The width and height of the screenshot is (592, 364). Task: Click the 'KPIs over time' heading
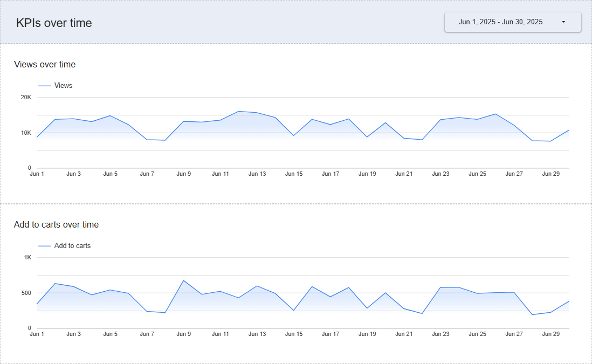54,23
